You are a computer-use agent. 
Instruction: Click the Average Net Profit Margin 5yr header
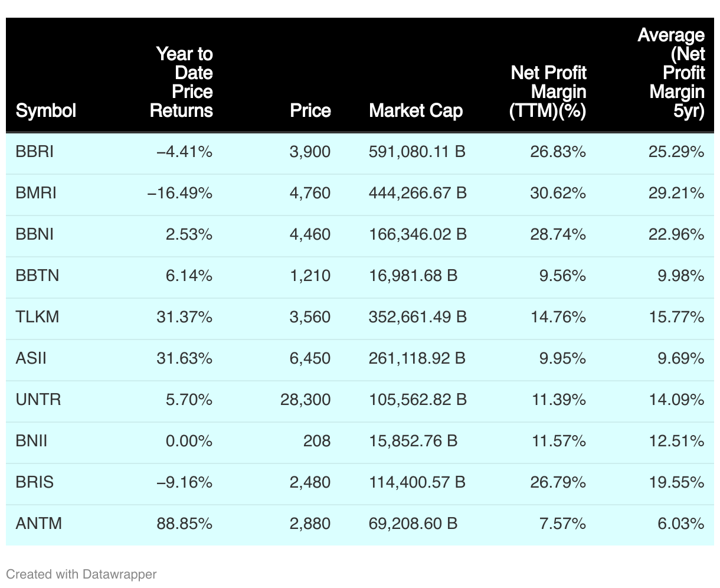coord(674,73)
